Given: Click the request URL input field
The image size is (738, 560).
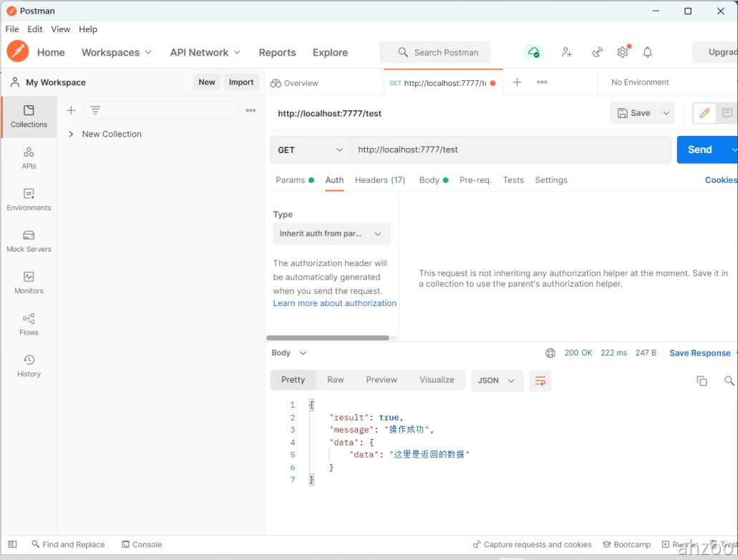Looking at the screenshot, I should (510, 150).
